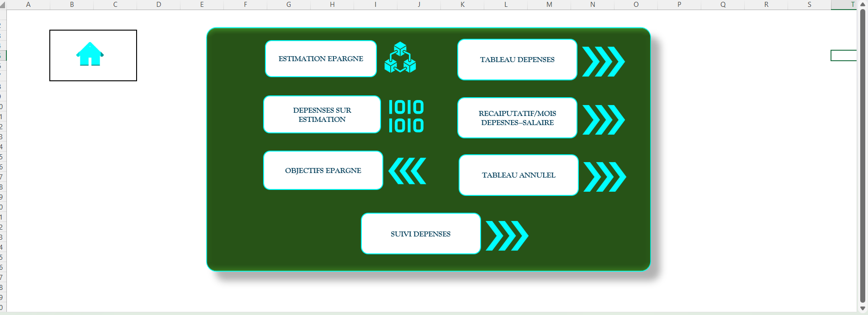868x315 pixels.
Task: Select column S header
Action: coord(810,5)
